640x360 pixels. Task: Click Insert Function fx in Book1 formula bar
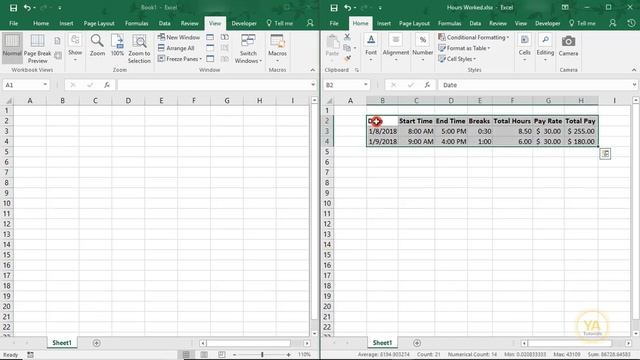[x=107, y=85]
